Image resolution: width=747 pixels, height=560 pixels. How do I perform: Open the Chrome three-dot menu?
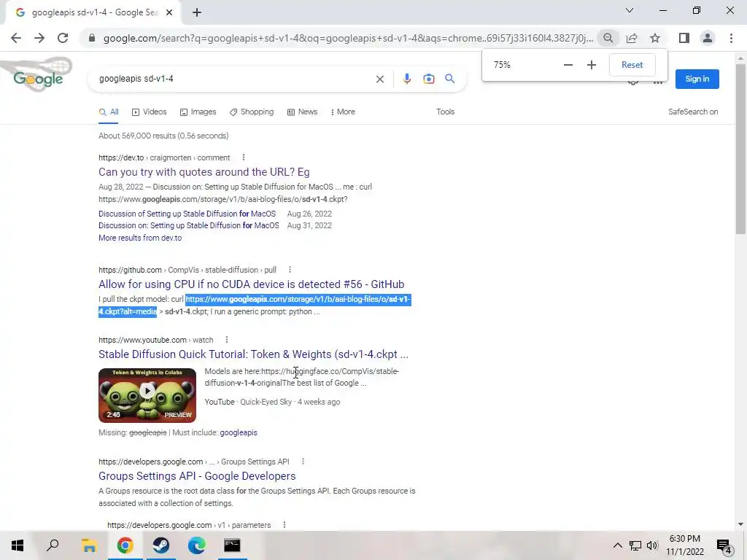coord(731,38)
